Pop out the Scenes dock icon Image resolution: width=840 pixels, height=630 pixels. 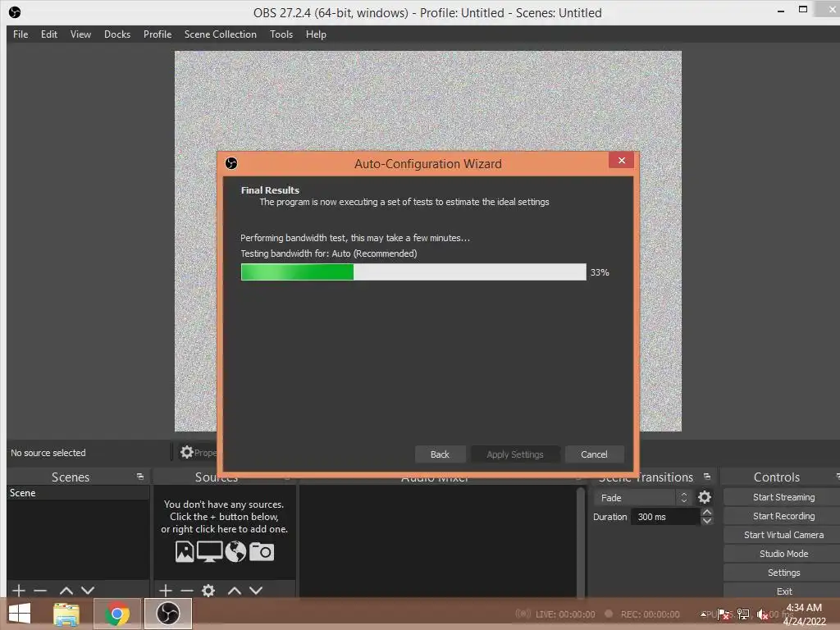pos(140,477)
